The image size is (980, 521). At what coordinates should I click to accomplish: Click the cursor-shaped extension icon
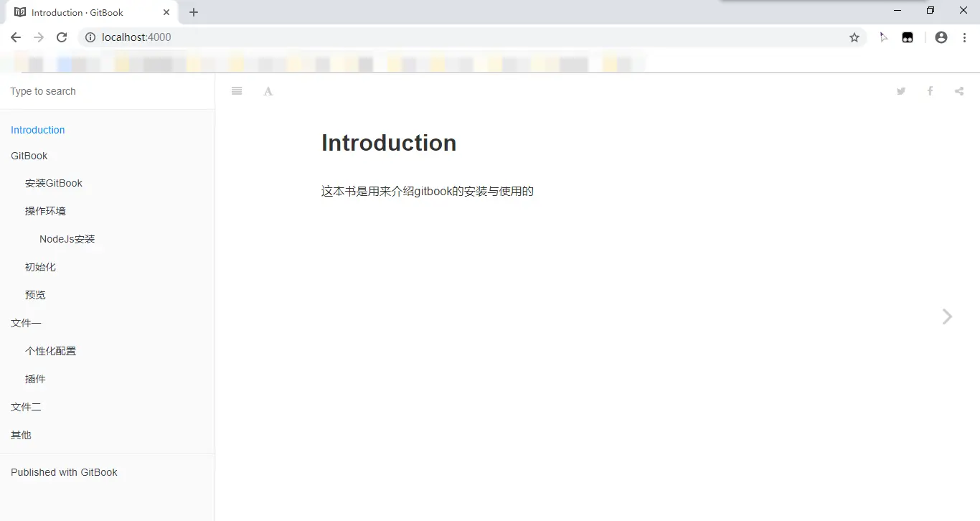pyautogui.click(x=884, y=37)
